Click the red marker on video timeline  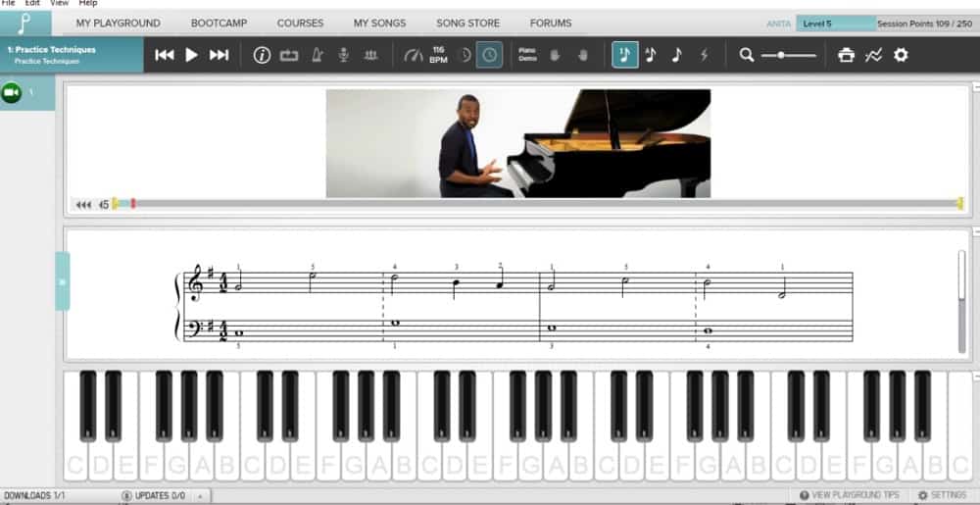pyautogui.click(x=133, y=203)
